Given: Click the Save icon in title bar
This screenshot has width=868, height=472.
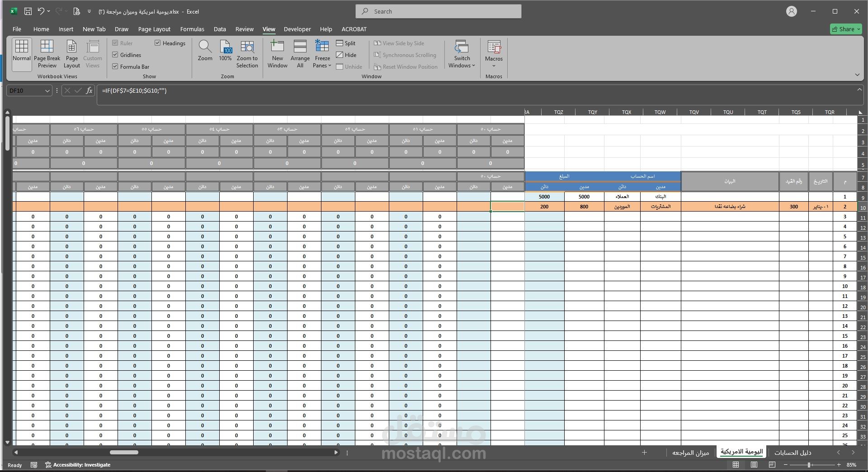Looking at the screenshot, I should pos(28,11).
